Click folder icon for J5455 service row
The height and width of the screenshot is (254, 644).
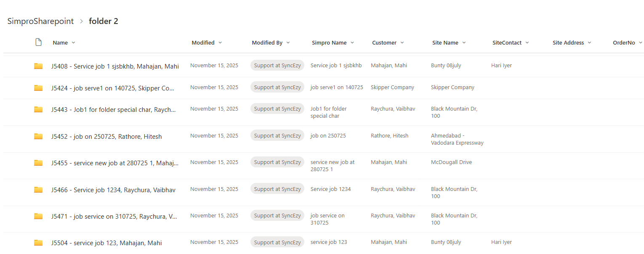[38, 163]
